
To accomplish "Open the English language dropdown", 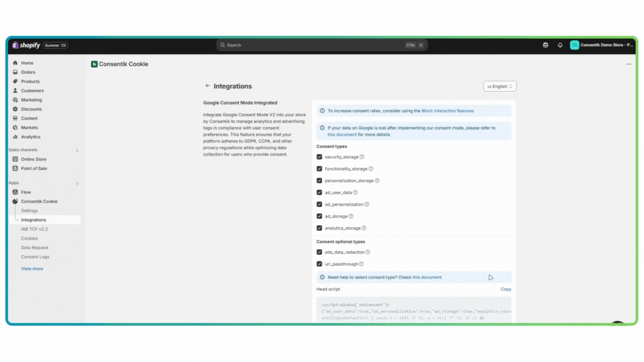I will click(x=499, y=86).
